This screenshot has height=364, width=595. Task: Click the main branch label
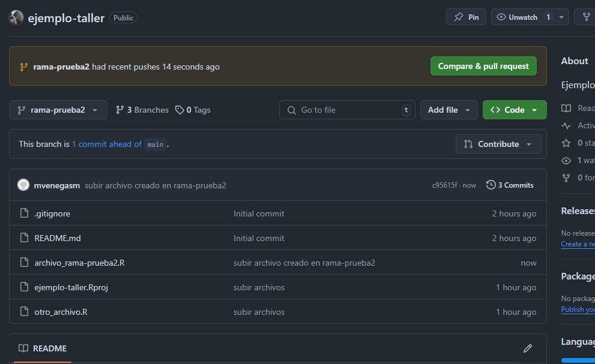click(155, 145)
